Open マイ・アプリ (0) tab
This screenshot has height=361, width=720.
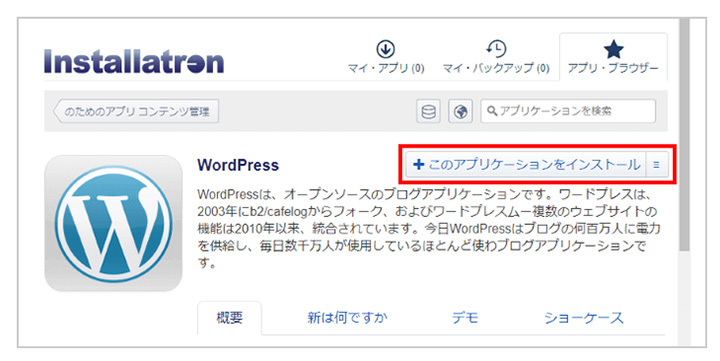tap(386, 57)
